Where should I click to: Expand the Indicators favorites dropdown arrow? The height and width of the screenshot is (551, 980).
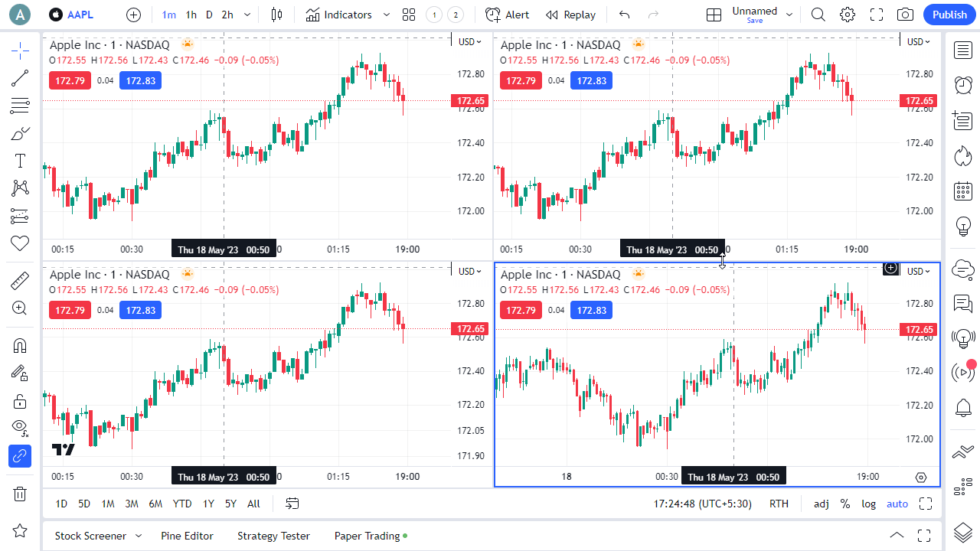click(x=387, y=15)
